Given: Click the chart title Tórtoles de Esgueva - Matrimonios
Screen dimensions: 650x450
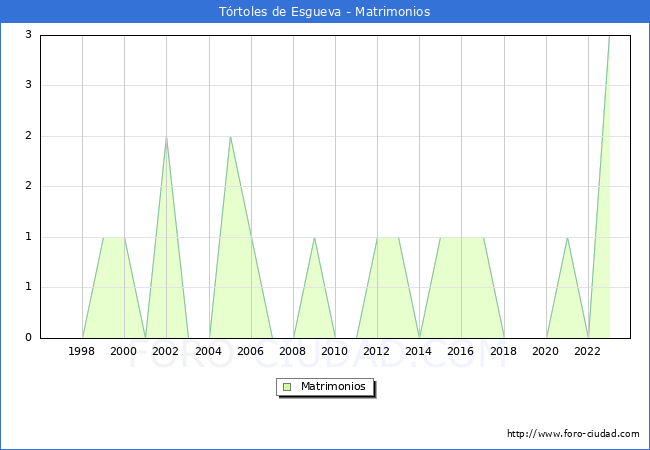Looking at the screenshot, I should tap(325, 12).
